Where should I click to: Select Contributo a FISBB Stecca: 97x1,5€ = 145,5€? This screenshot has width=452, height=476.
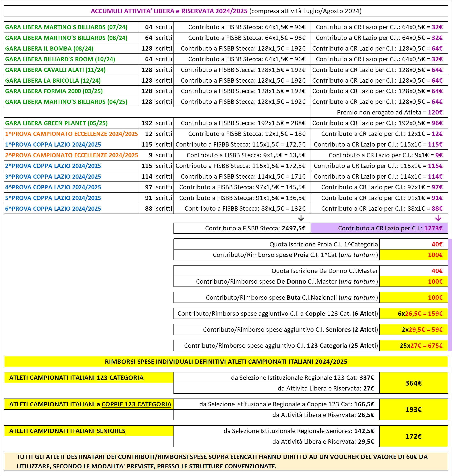tap(242, 187)
